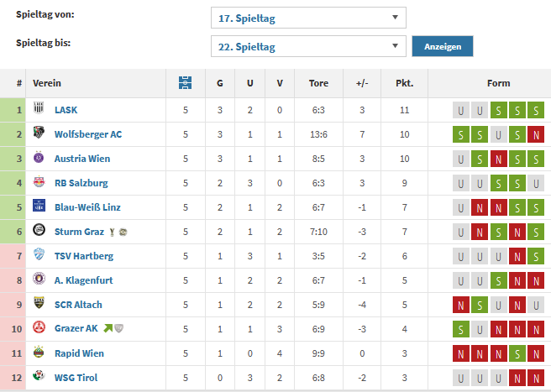
Task: Sort table by Pkt. column header
Action: pyautogui.click(x=405, y=83)
